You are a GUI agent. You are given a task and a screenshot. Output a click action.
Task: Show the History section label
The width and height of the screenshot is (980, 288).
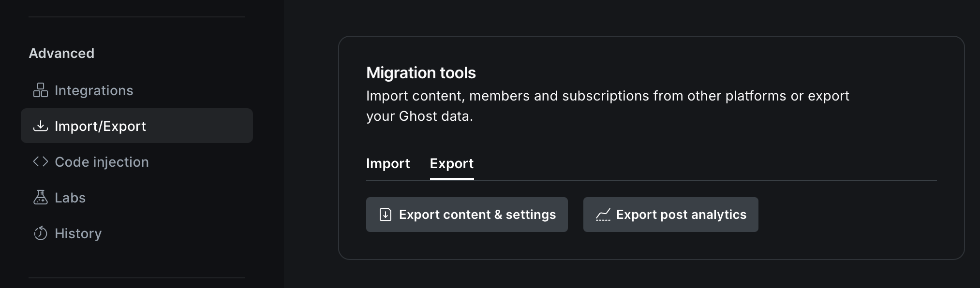(x=78, y=233)
